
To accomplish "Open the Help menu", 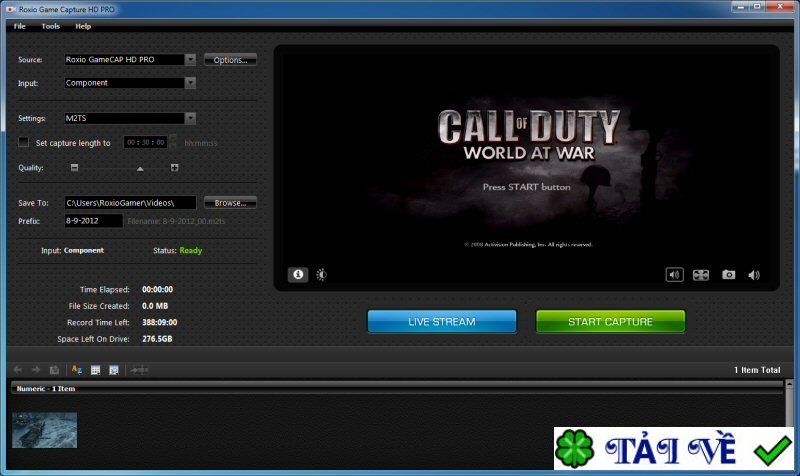I will pos(83,26).
